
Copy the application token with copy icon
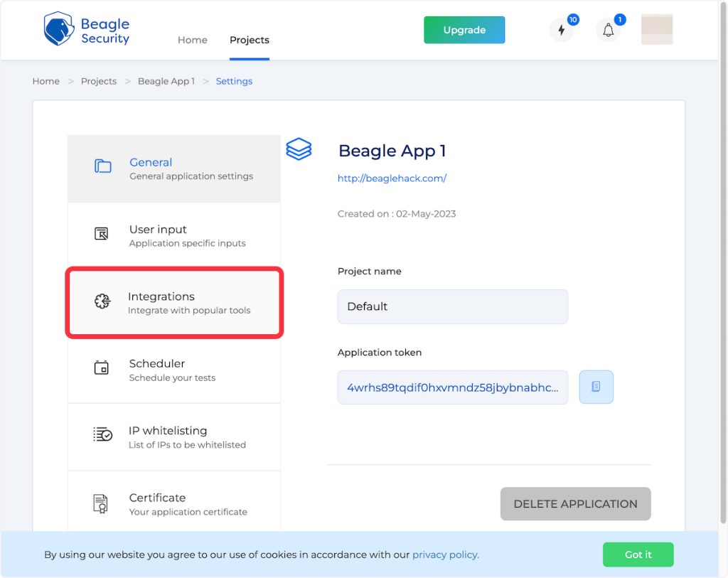point(596,387)
